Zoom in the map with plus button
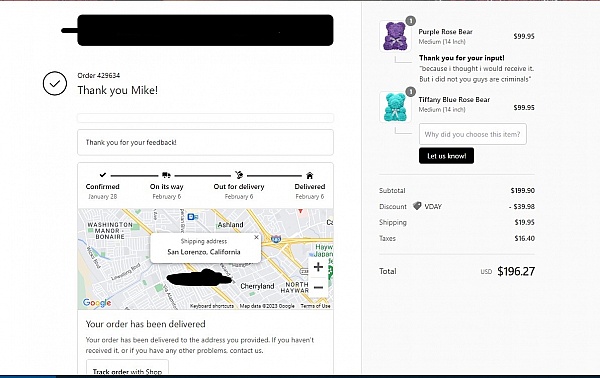 318,267
